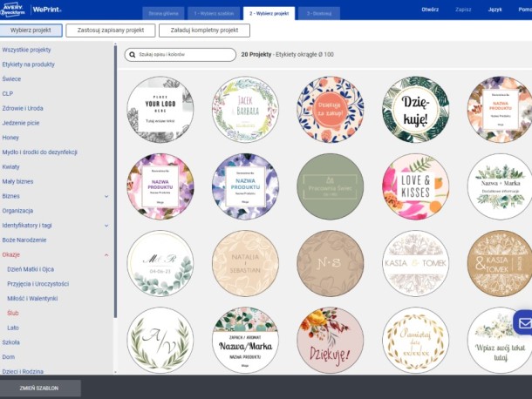
Task: Click the sidebar vertical scrollbar
Action: click(x=115, y=181)
